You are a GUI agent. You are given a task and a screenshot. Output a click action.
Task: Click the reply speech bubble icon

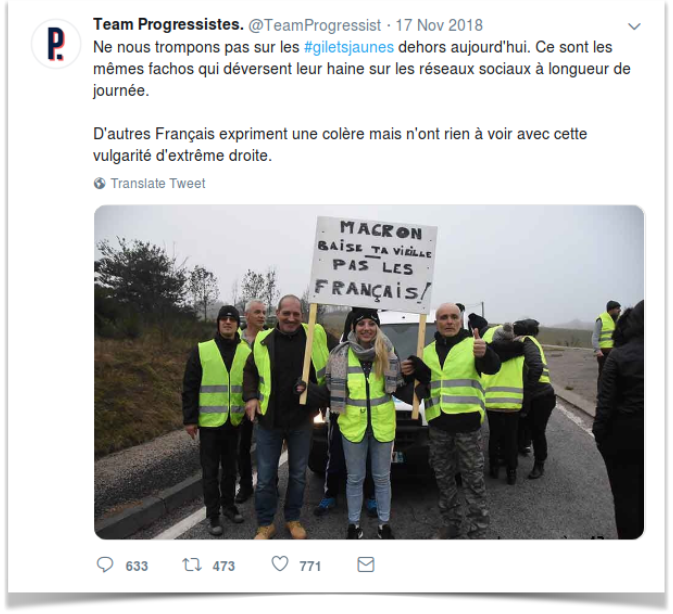point(105,565)
